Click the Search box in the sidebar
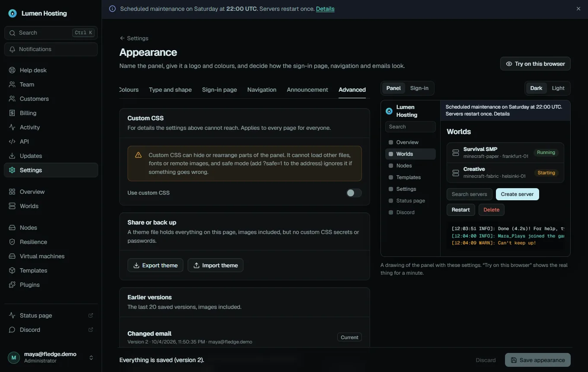This screenshot has width=588, height=372. [x=51, y=33]
